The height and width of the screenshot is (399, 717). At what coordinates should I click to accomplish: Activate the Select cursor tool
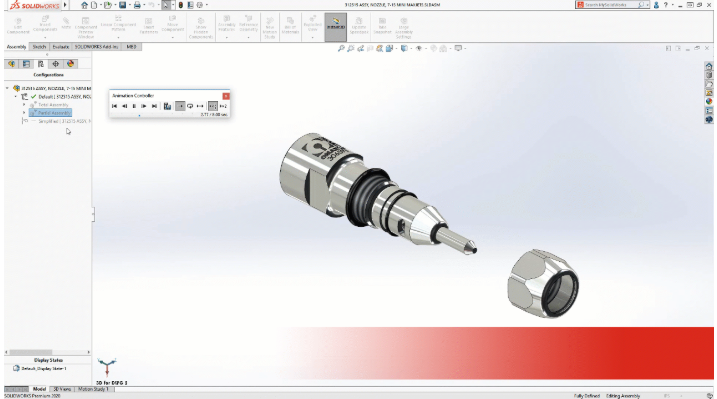point(166,5)
